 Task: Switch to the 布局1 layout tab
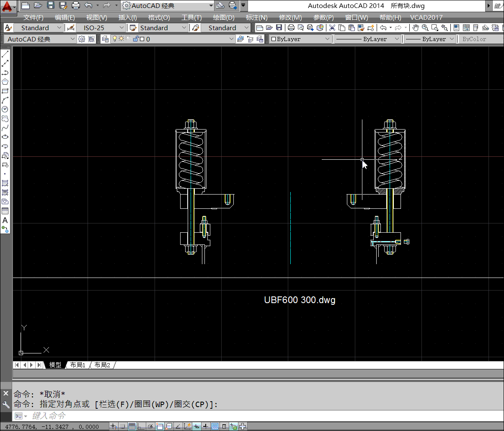pyautogui.click(x=78, y=365)
